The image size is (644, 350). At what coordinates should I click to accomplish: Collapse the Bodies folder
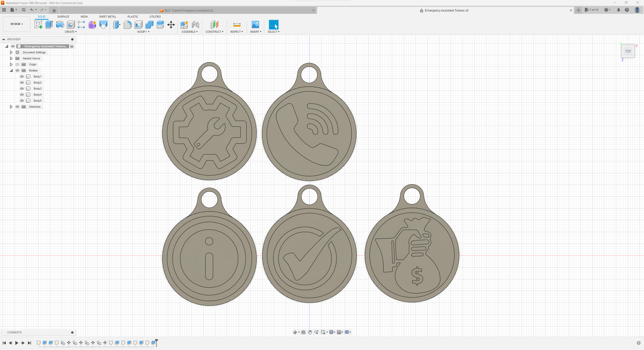(x=11, y=70)
